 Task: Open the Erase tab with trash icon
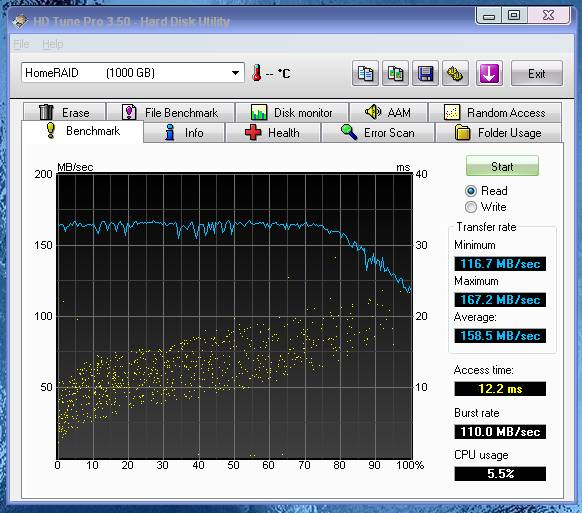[x=65, y=112]
